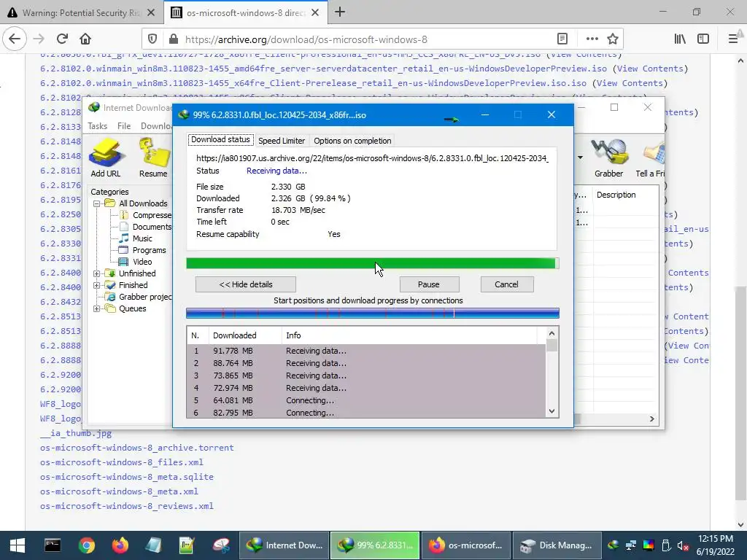Expand the Finished category

coord(97,285)
